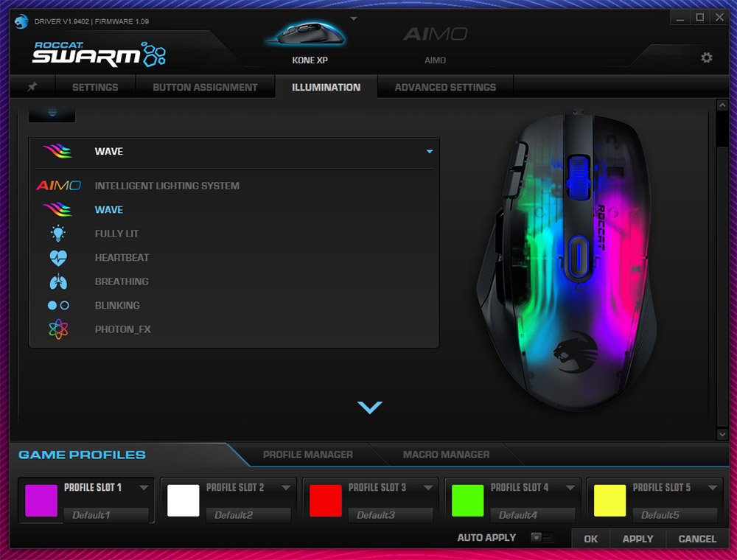The width and height of the screenshot is (737, 560).
Task: Open settings gear in header
Action: click(707, 57)
